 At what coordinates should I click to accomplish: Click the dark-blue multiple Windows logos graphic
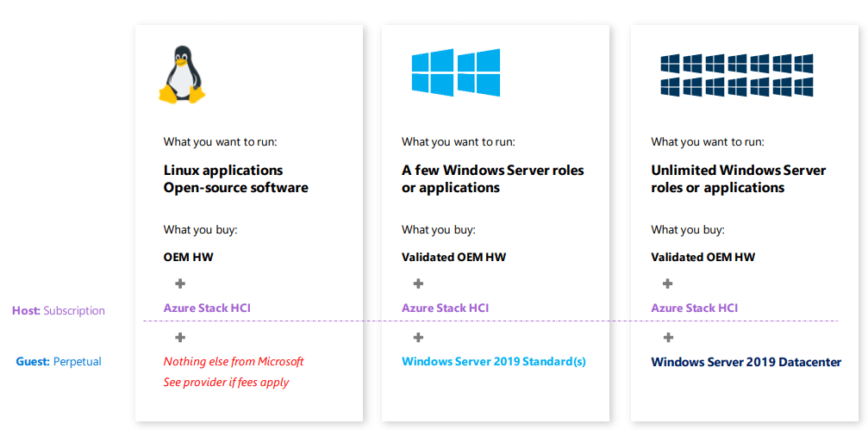click(737, 75)
